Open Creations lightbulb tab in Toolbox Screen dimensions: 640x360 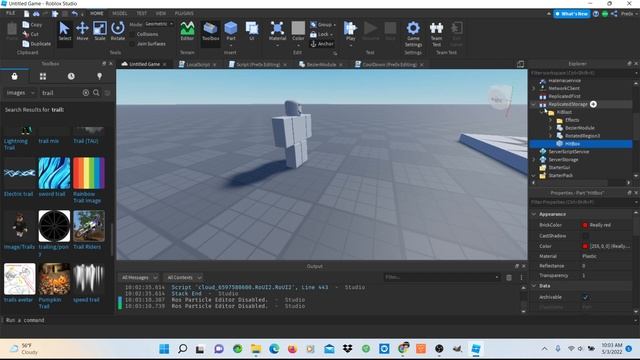tap(99, 76)
